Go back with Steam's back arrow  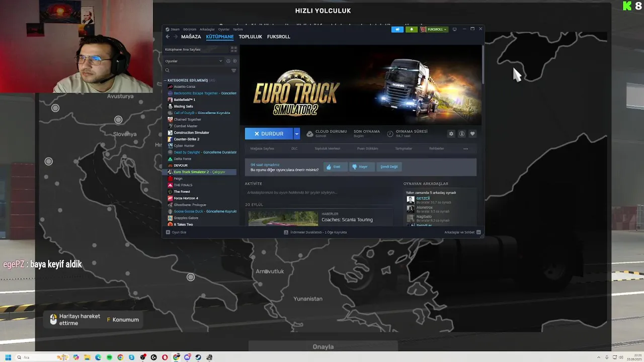168,37
